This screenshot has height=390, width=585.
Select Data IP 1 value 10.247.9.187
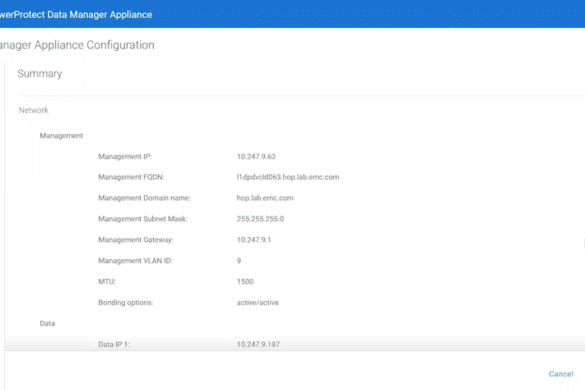click(258, 344)
